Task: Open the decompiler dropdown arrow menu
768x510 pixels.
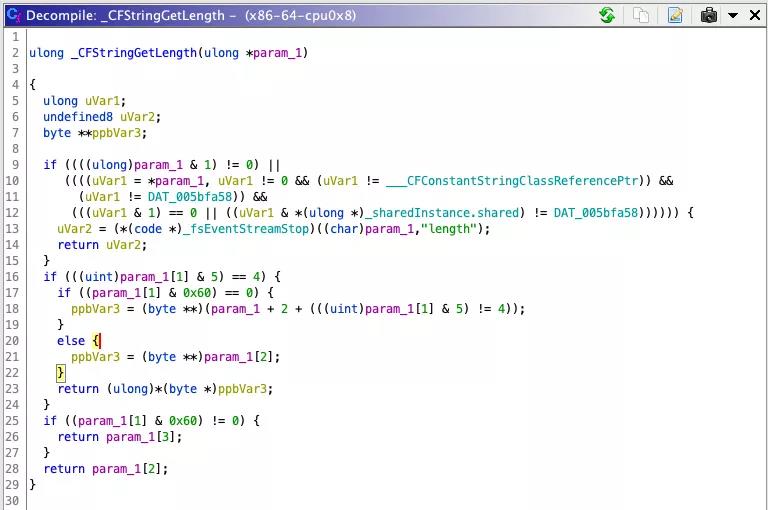Action: click(733, 15)
